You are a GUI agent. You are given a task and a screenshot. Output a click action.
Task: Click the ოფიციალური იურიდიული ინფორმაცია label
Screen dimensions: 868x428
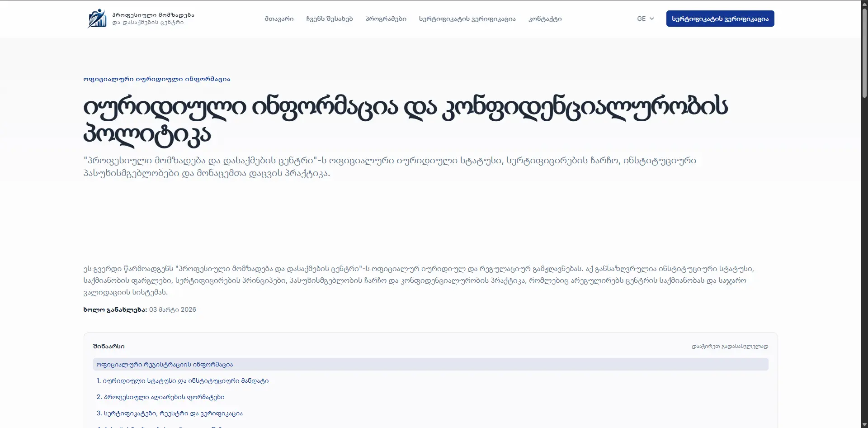pos(157,79)
